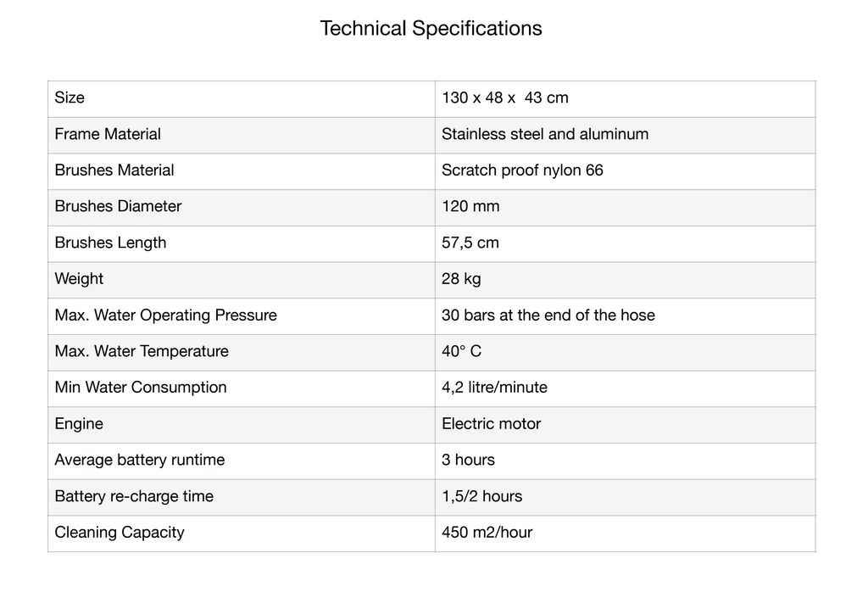This screenshot has height=592, width=868.
Task: Click the 1,5/2 hours recharge value
Action: point(481,496)
